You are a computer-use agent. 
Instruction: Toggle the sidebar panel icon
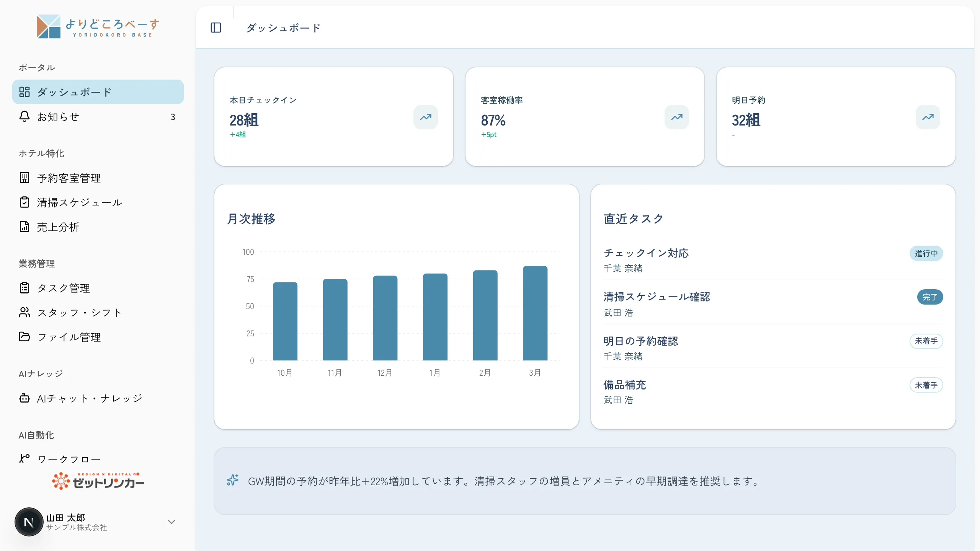point(216,28)
